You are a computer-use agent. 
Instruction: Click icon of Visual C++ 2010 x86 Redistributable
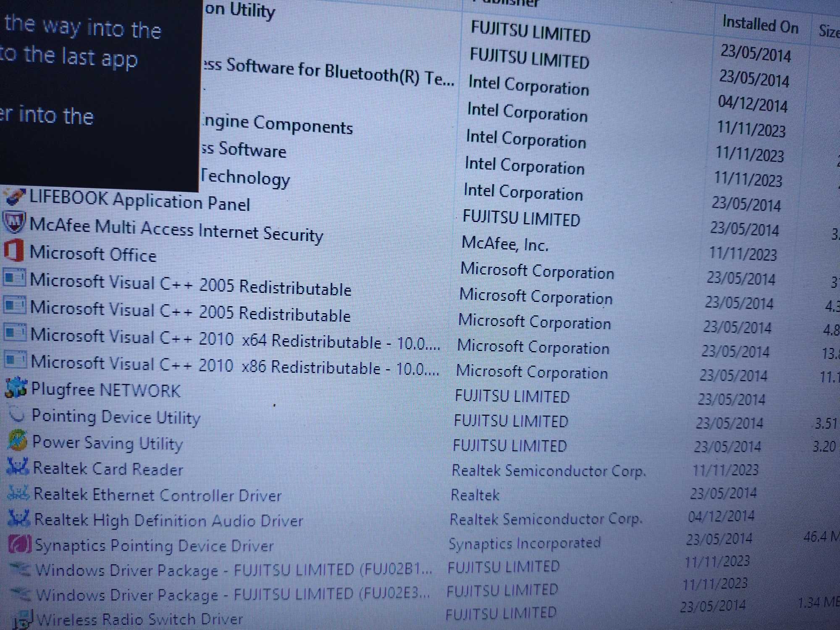16,360
